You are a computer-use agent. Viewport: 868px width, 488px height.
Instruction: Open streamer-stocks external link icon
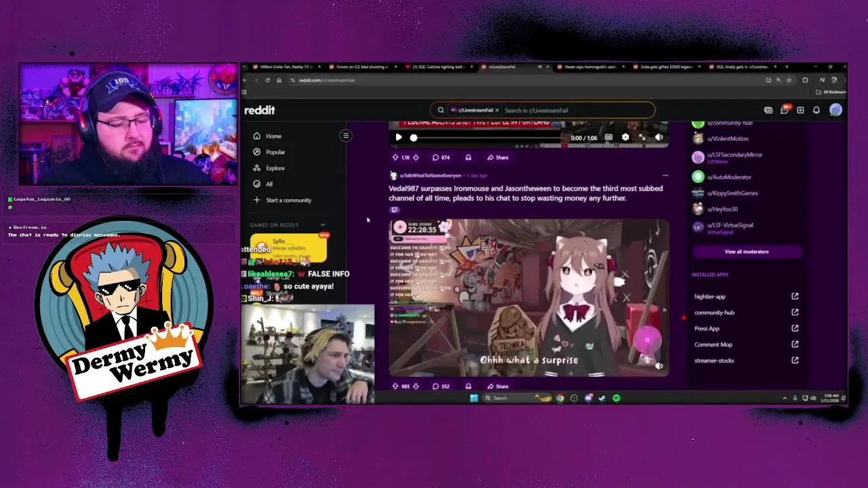pyautogui.click(x=795, y=361)
